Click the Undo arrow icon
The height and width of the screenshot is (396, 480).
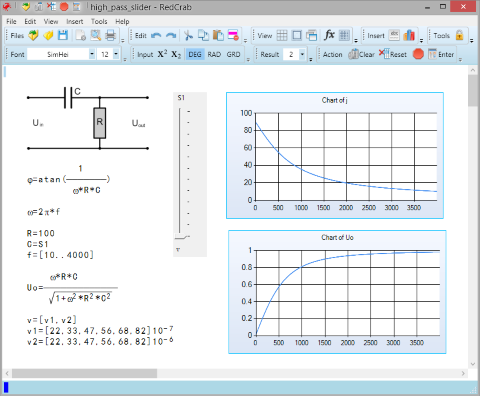[x=156, y=36]
